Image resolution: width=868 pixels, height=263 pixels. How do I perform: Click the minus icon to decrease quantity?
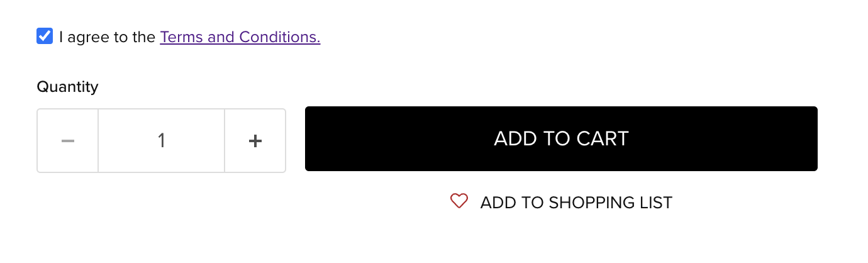point(68,140)
